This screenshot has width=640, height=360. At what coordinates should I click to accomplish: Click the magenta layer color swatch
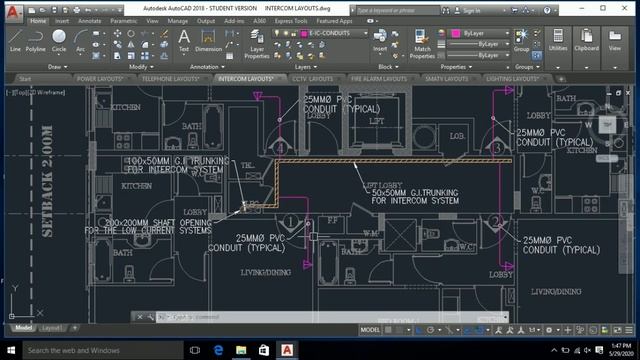(x=304, y=33)
